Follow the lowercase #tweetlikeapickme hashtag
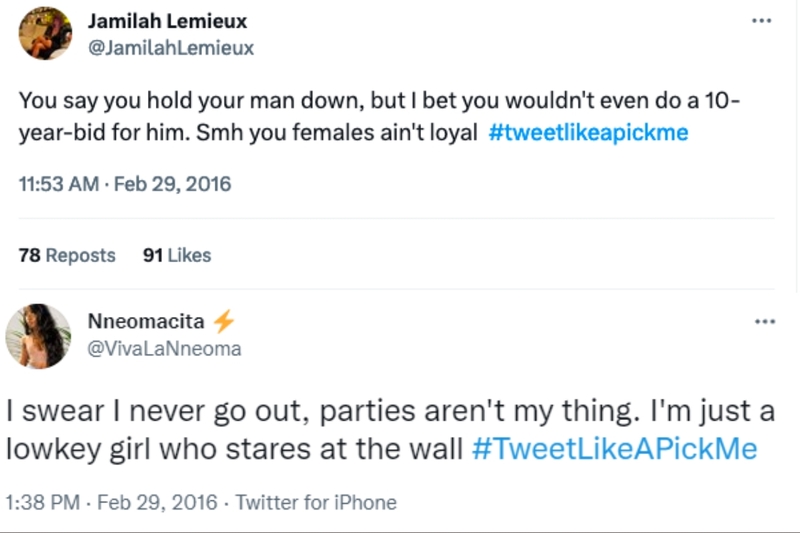The height and width of the screenshot is (533, 800). pos(588,133)
